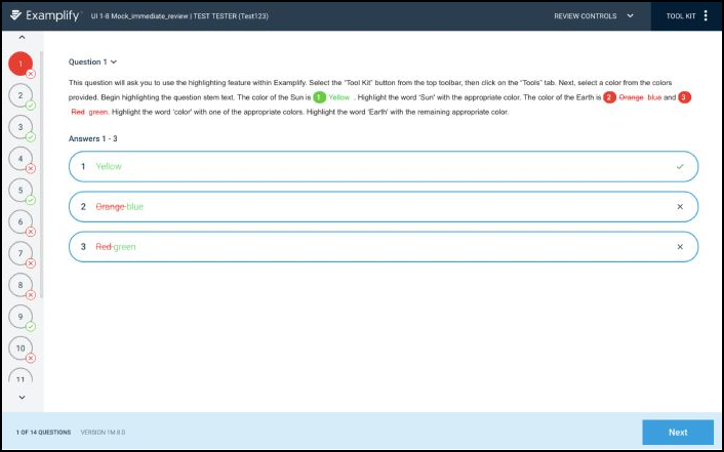
Task: Click the correct checkmark badge on question 5
Action: 30,200
